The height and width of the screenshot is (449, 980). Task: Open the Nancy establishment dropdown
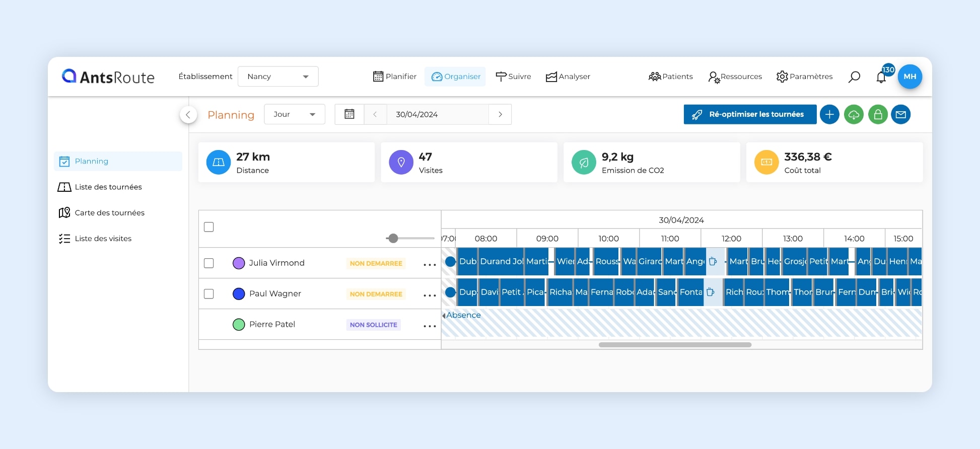tap(278, 77)
